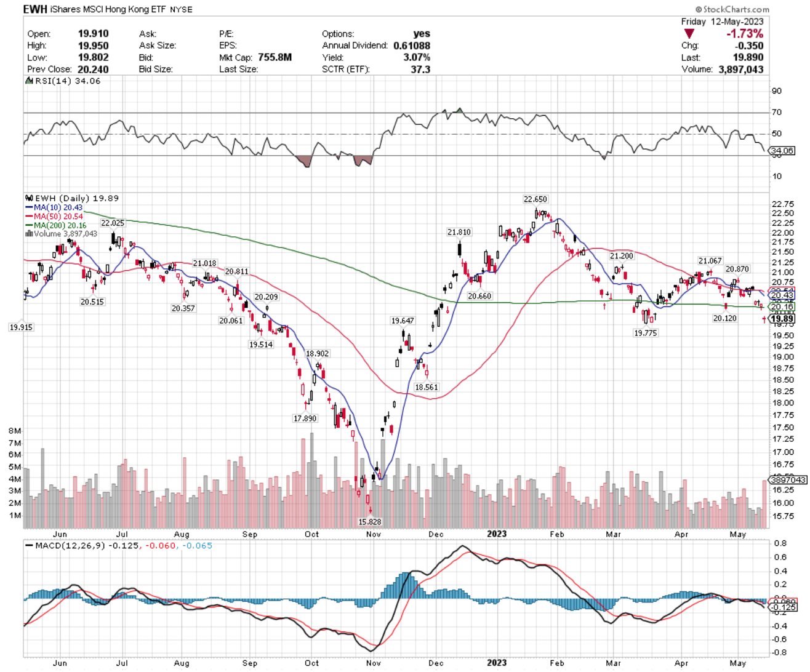Click the date Friday 12-May-2023

[722, 22]
